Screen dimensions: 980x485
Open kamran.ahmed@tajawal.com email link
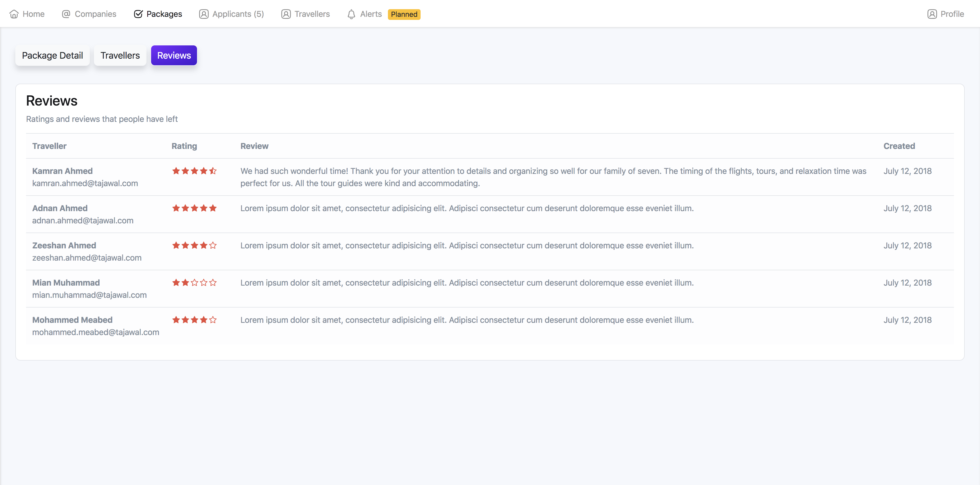pos(85,183)
